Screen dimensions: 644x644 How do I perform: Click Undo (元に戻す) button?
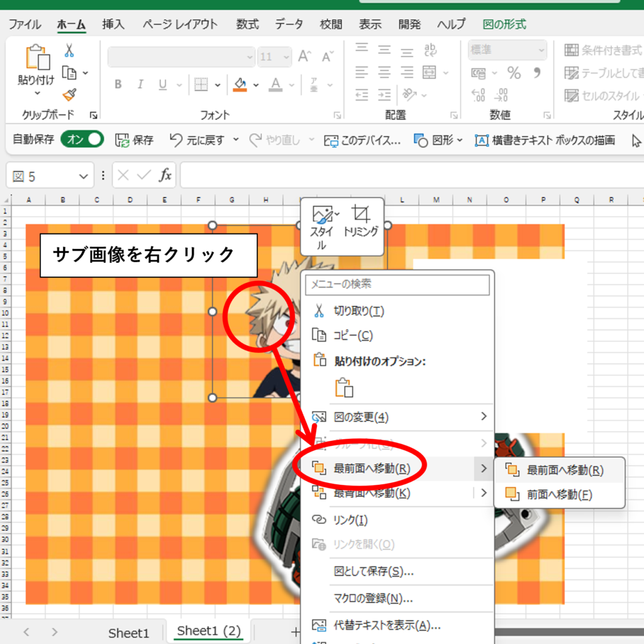[x=197, y=140]
